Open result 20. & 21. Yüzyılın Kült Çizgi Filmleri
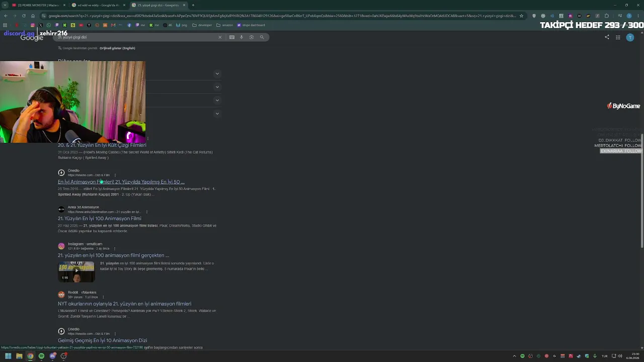 click(102, 145)
